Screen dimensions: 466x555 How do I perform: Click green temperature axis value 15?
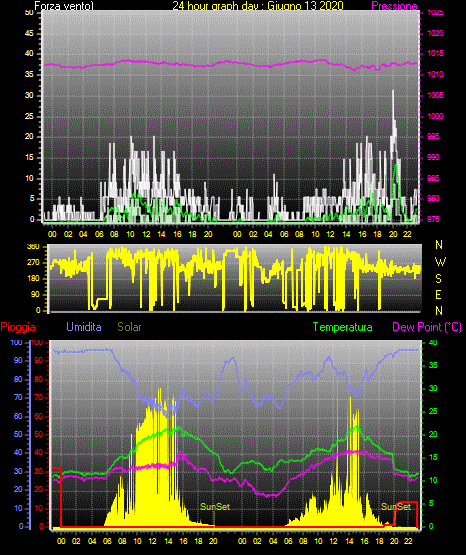(433, 457)
